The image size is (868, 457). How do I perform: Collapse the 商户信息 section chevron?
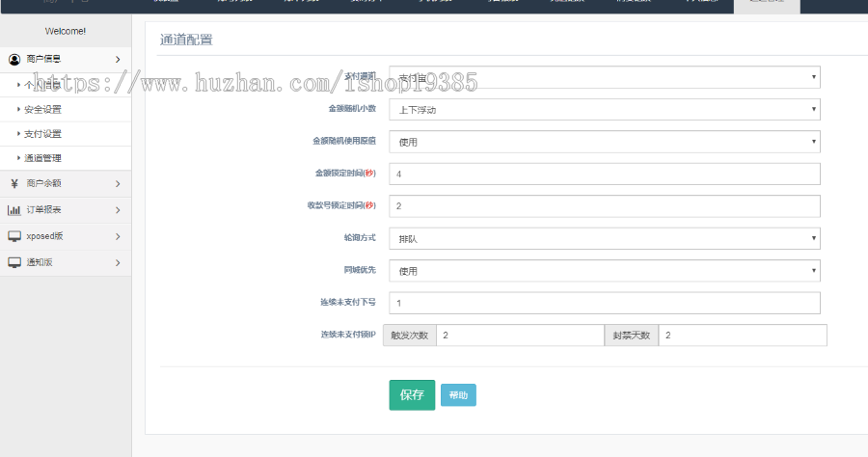(118, 59)
